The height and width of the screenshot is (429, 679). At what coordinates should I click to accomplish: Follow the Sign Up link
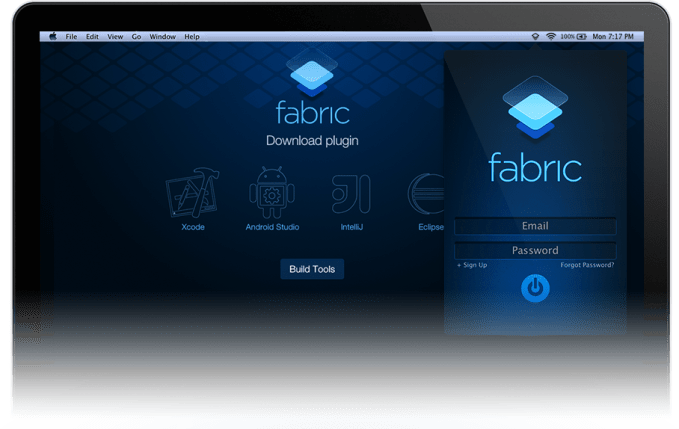point(472,265)
